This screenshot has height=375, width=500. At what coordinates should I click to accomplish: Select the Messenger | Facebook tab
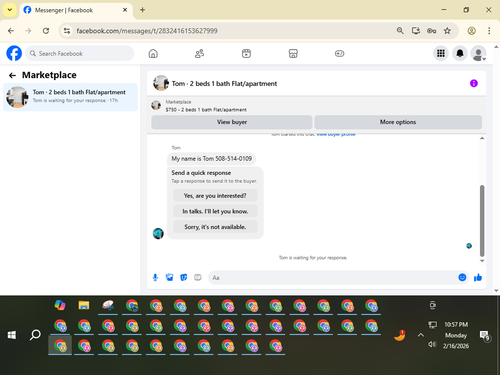click(x=76, y=10)
